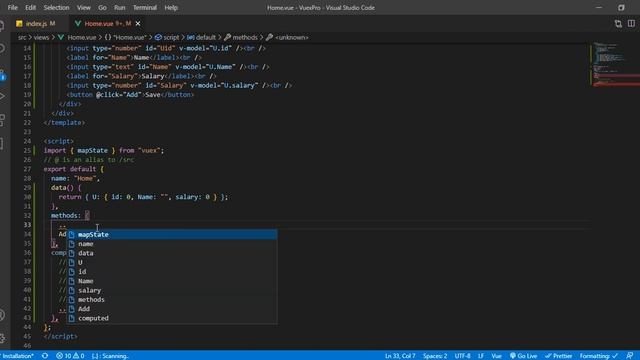Click the "Home.vue" object breadcrumb
The width and height of the screenshot is (640, 360).
click(129, 37)
